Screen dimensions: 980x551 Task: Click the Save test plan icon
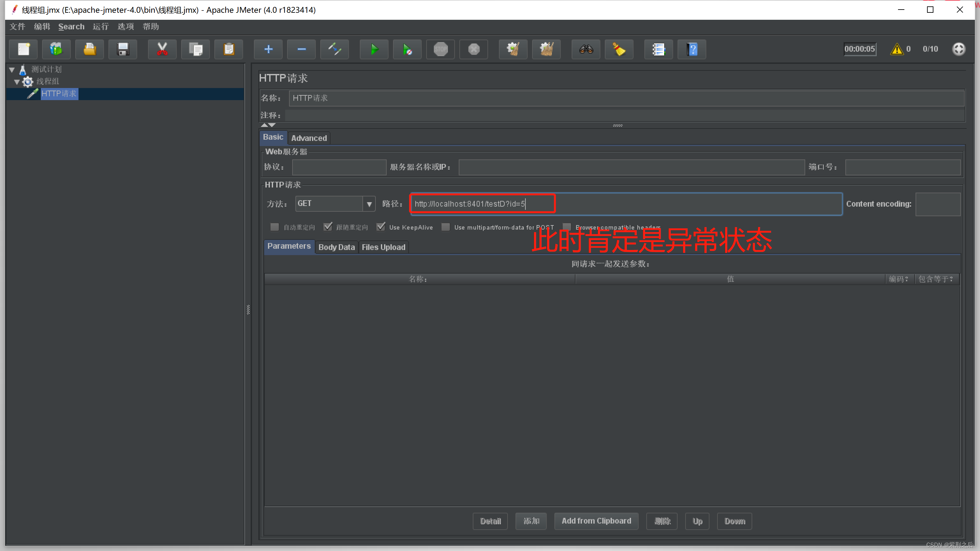point(122,49)
